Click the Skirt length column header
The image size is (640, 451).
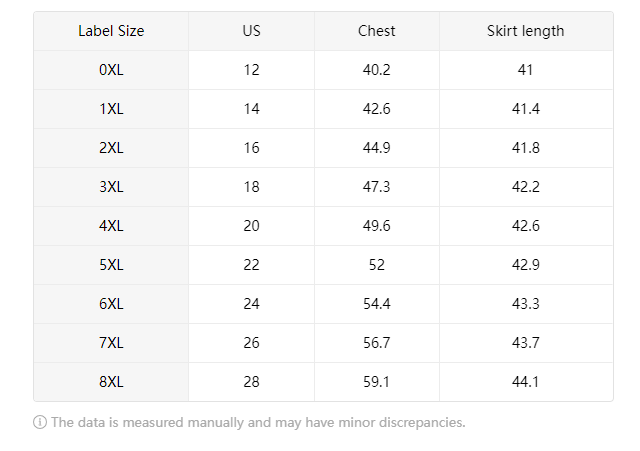coord(526,31)
